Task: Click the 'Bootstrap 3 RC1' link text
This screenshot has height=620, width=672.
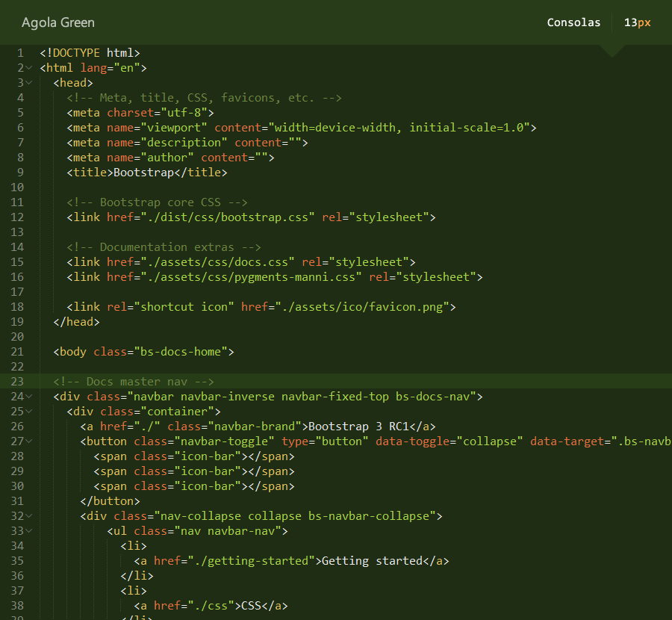Action: coord(358,427)
